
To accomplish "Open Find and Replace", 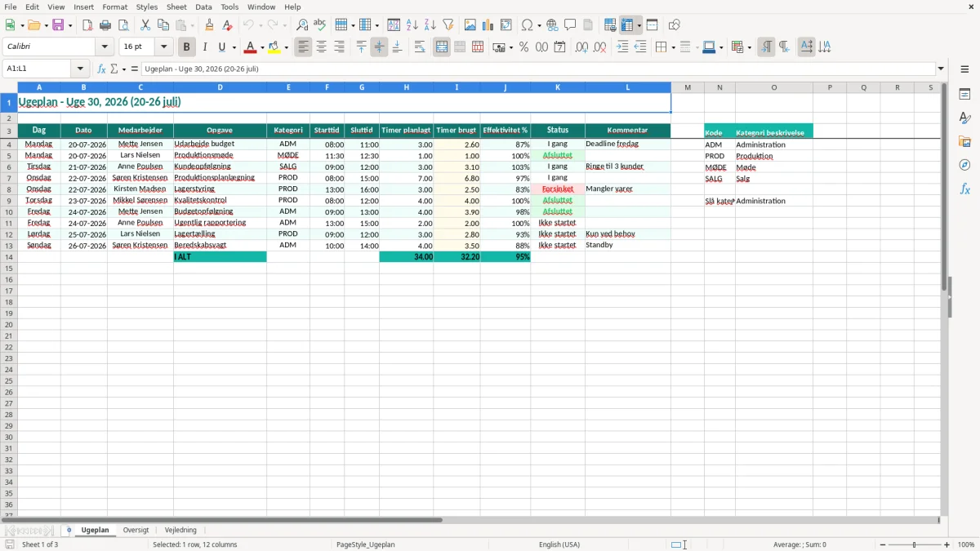I will click(302, 25).
